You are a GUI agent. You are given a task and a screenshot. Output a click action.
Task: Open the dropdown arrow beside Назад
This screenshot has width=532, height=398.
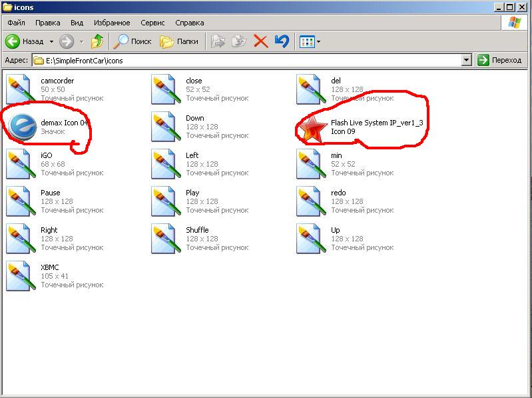[x=51, y=41]
